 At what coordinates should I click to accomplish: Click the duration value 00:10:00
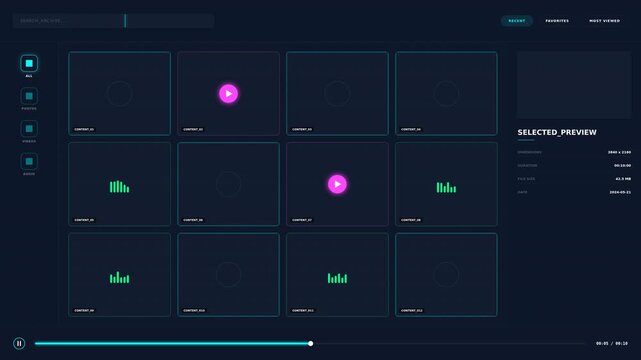(622, 165)
